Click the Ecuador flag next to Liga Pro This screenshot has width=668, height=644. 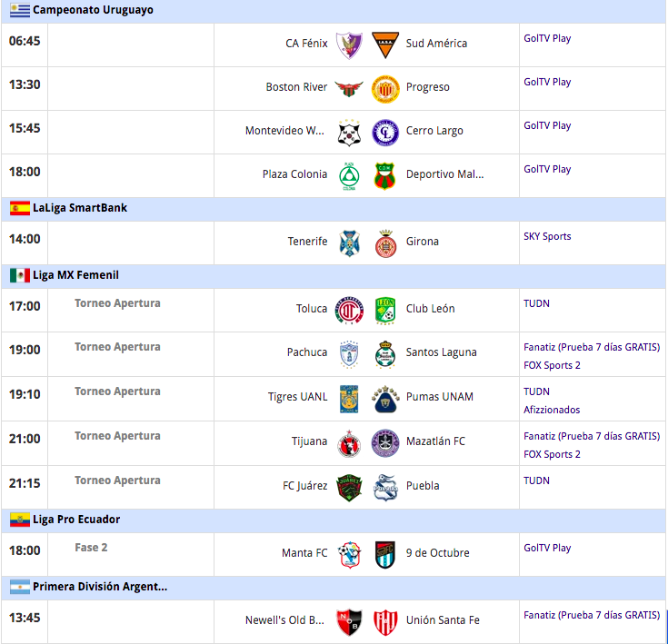coord(20,520)
